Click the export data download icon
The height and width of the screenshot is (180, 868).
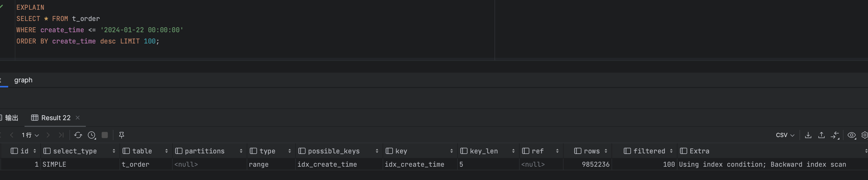(x=808, y=135)
